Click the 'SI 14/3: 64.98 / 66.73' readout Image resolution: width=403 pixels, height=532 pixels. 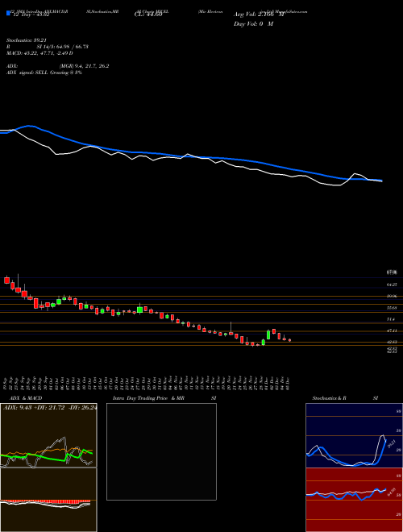pyautogui.click(x=63, y=47)
